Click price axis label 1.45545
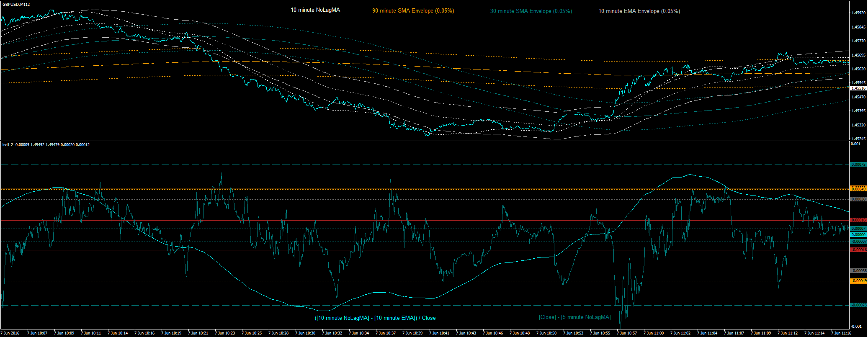The width and height of the screenshot is (868, 337). [x=858, y=83]
